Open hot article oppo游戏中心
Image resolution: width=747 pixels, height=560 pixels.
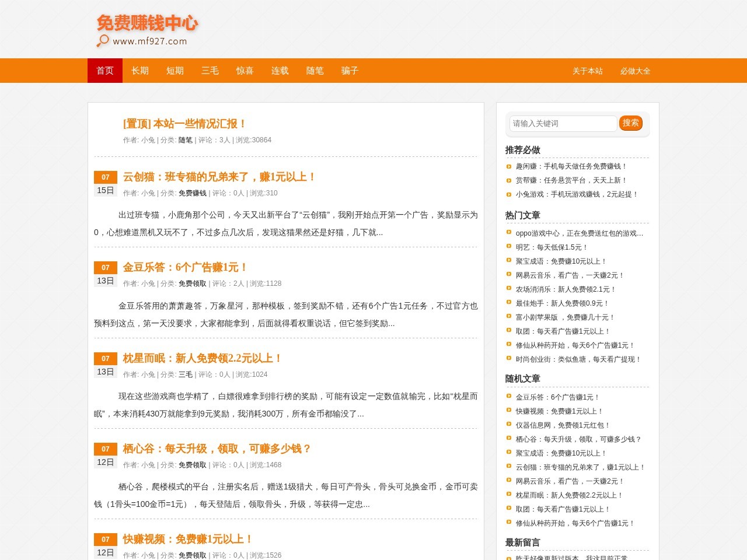580,233
